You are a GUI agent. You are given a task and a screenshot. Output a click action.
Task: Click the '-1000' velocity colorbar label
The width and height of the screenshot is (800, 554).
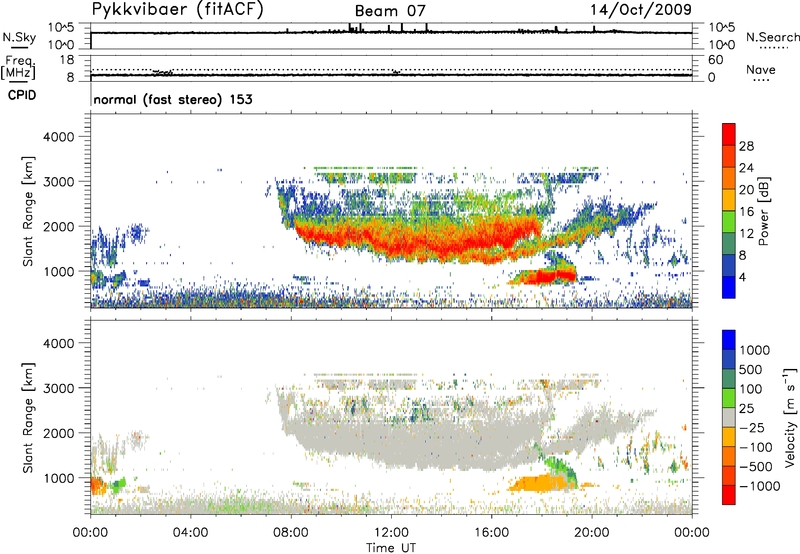760,486
